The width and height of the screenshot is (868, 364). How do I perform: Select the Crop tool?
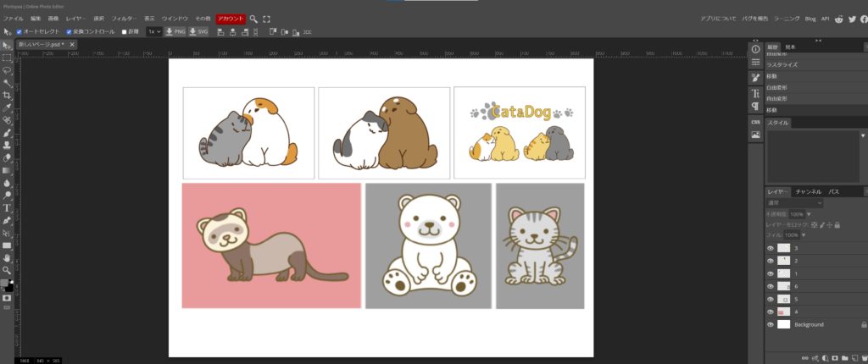tap(7, 95)
